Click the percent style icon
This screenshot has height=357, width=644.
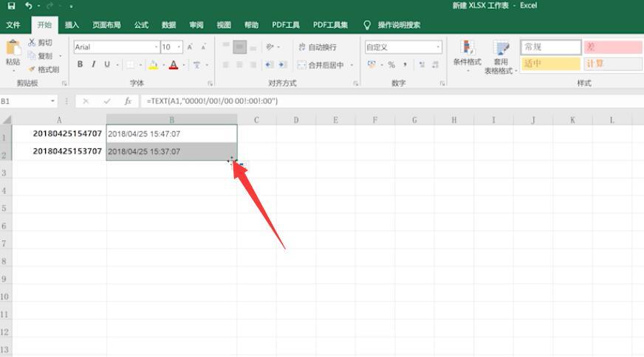(391, 65)
